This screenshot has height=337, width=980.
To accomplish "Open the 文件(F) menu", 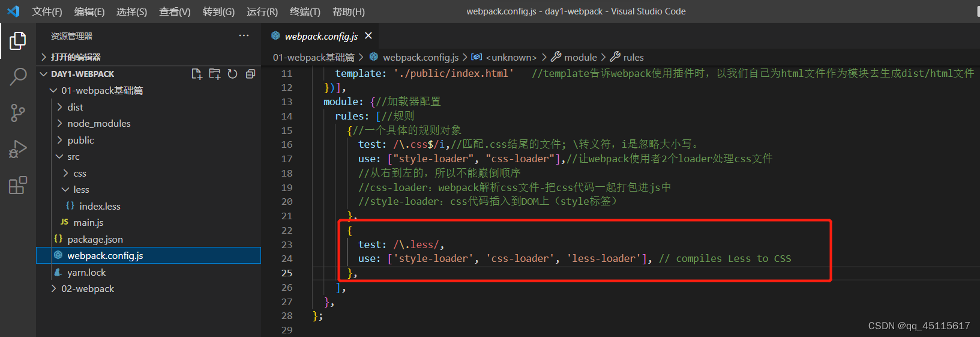I will coord(47,11).
